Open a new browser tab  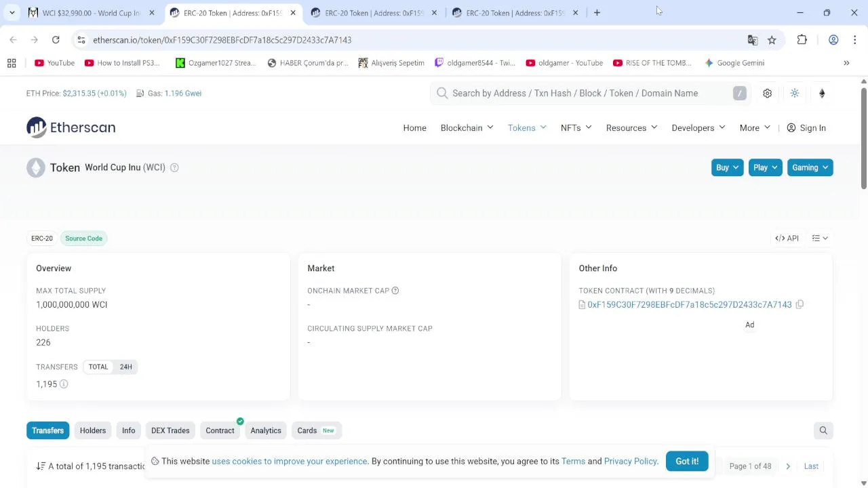pos(597,13)
